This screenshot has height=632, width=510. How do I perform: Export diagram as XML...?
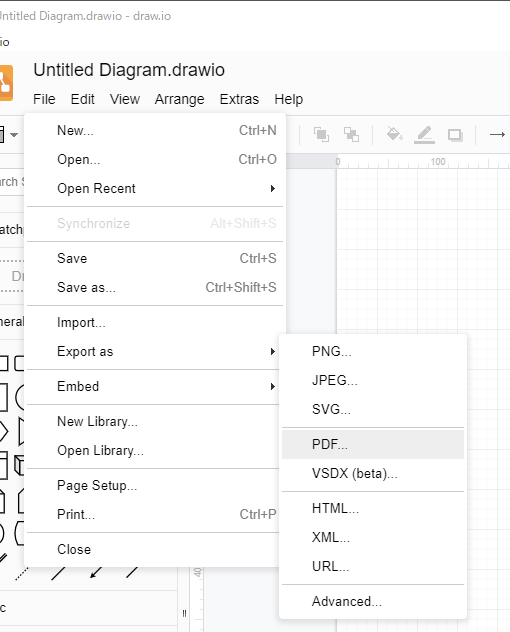(x=373, y=537)
